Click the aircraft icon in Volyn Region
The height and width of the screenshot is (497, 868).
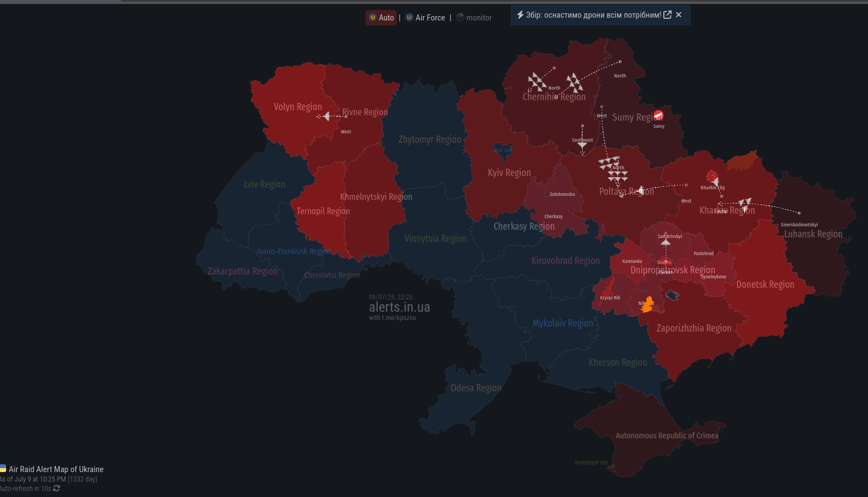(326, 116)
